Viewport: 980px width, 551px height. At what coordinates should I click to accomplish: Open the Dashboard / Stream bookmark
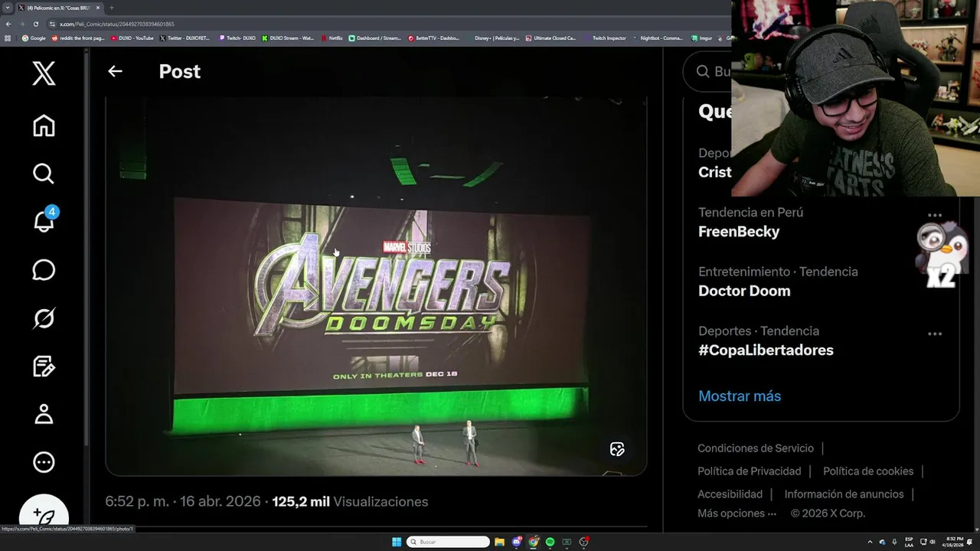[x=375, y=38]
